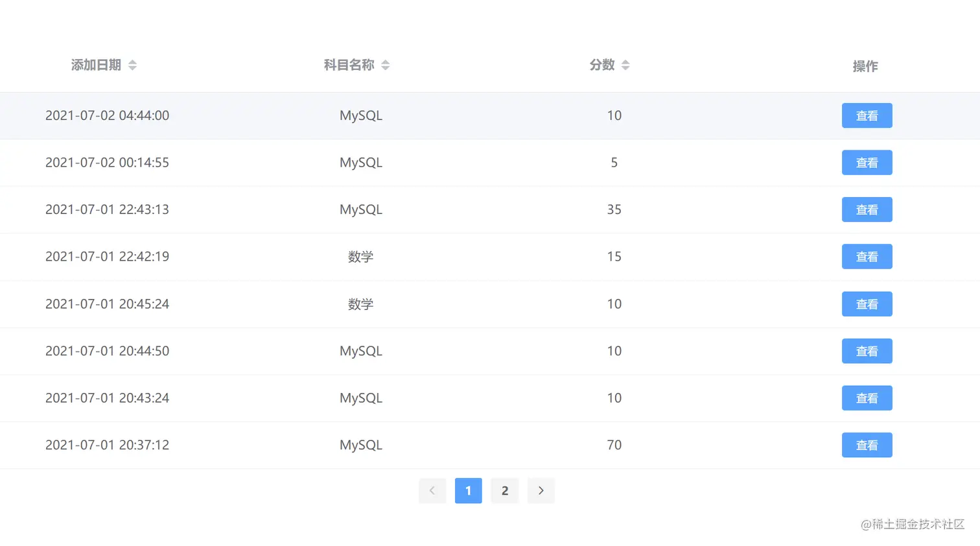Select date cell 2021-07-01 20:37:12
The width and height of the screenshot is (980, 546).
click(x=107, y=445)
